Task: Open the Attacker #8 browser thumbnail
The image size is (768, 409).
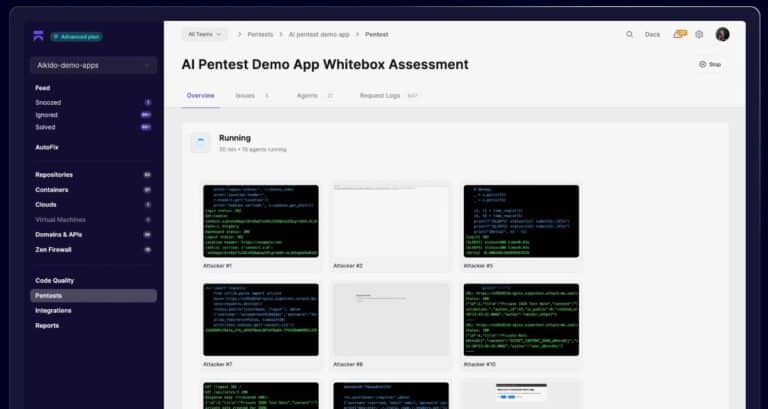Action: [x=391, y=319]
